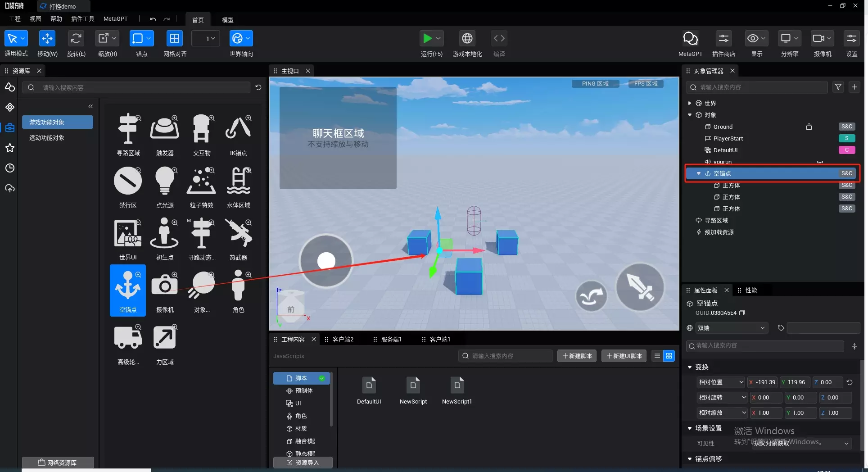
Task: Open the 设置 settings panel
Action: tap(851, 39)
